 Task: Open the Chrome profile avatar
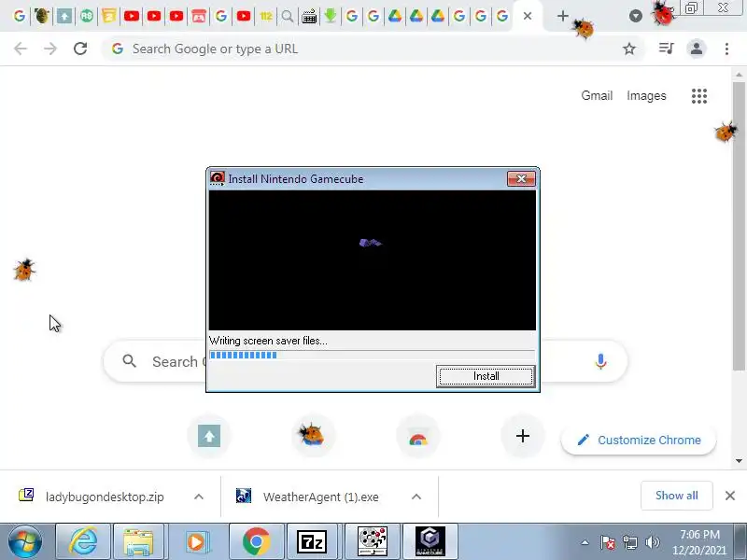(697, 49)
